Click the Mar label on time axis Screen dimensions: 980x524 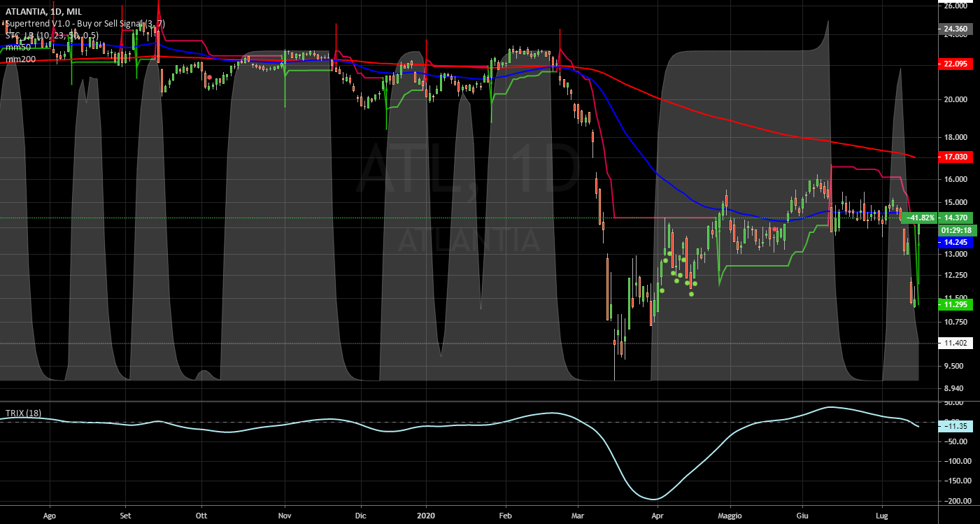tap(578, 515)
